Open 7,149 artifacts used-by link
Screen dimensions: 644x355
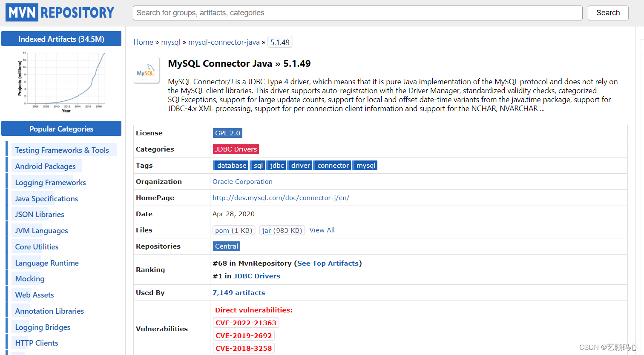(x=239, y=292)
